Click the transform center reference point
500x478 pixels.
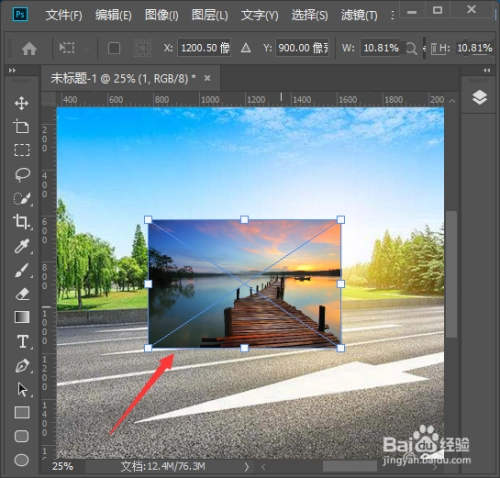(244, 284)
